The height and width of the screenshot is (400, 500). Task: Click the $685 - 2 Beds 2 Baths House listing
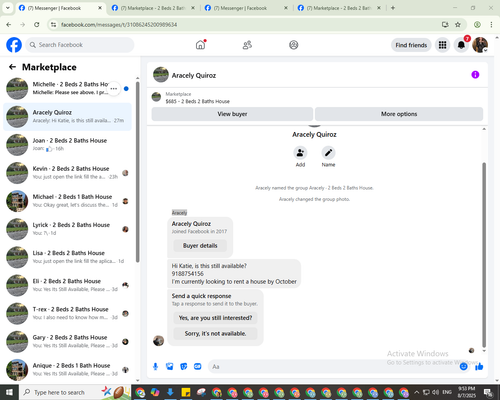coord(197,101)
